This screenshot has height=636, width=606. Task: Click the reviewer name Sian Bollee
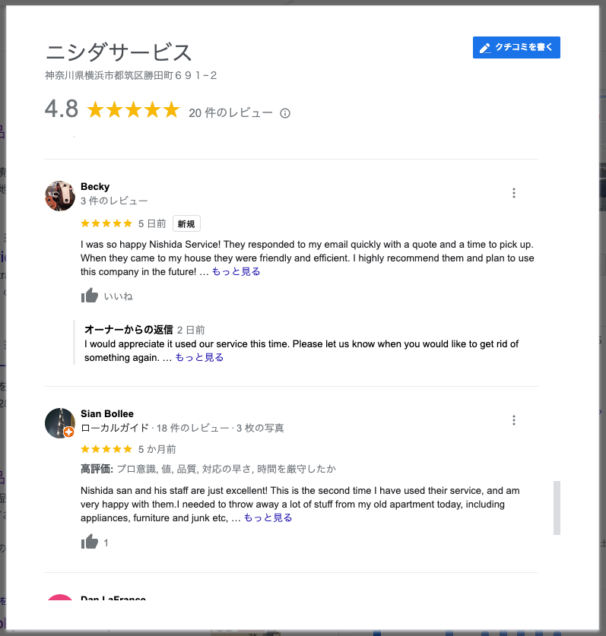(x=107, y=414)
